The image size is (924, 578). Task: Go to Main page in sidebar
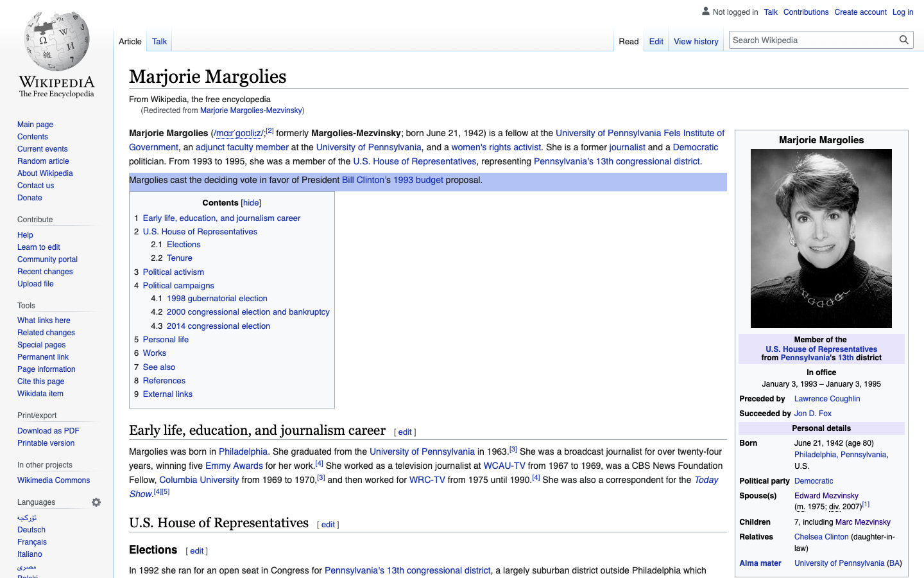click(x=35, y=125)
